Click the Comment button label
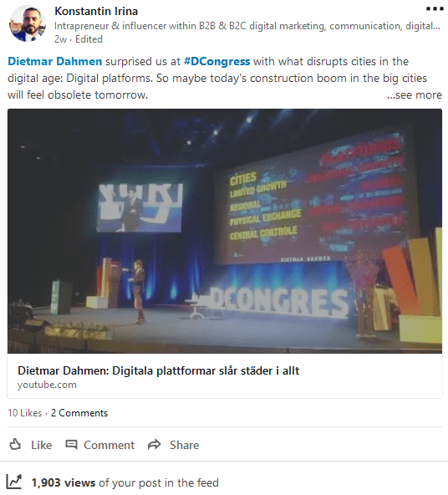448x495 pixels. (x=109, y=445)
